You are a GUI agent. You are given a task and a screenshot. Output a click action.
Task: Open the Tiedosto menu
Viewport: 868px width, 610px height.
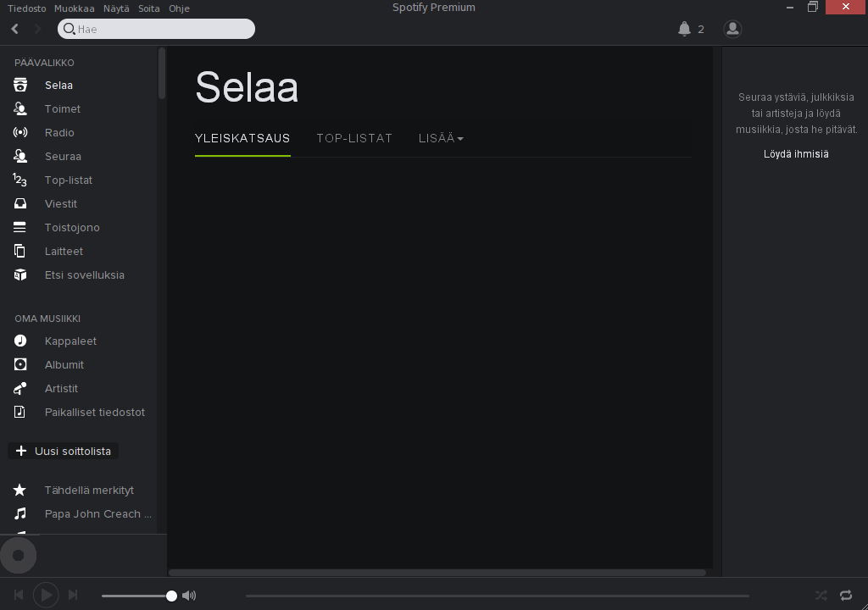coord(27,8)
